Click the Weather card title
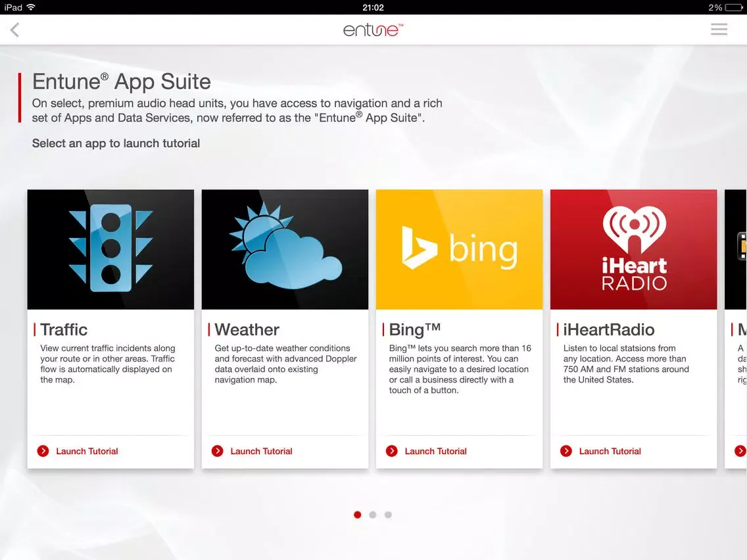The width and height of the screenshot is (747, 560). tap(247, 329)
